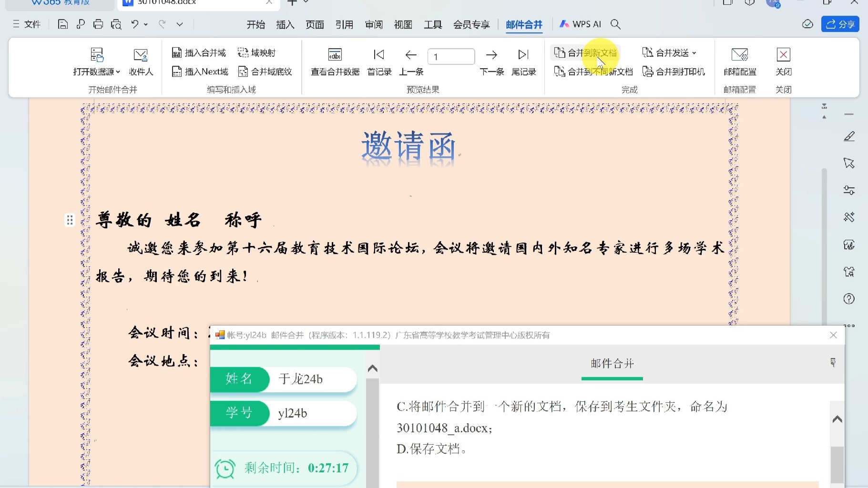
Task: Open the 收件人 (Recipients) panel
Action: (x=140, y=62)
